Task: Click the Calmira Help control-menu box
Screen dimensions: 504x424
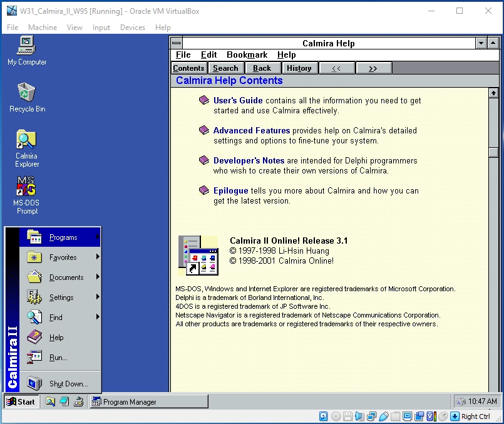Action: click(177, 43)
